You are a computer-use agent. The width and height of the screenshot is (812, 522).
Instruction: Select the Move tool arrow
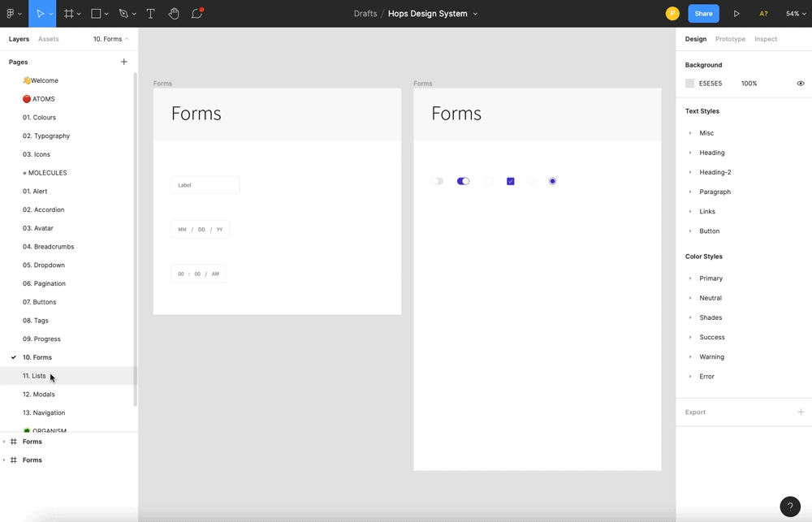pyautogui.click(x=40, y=14)
